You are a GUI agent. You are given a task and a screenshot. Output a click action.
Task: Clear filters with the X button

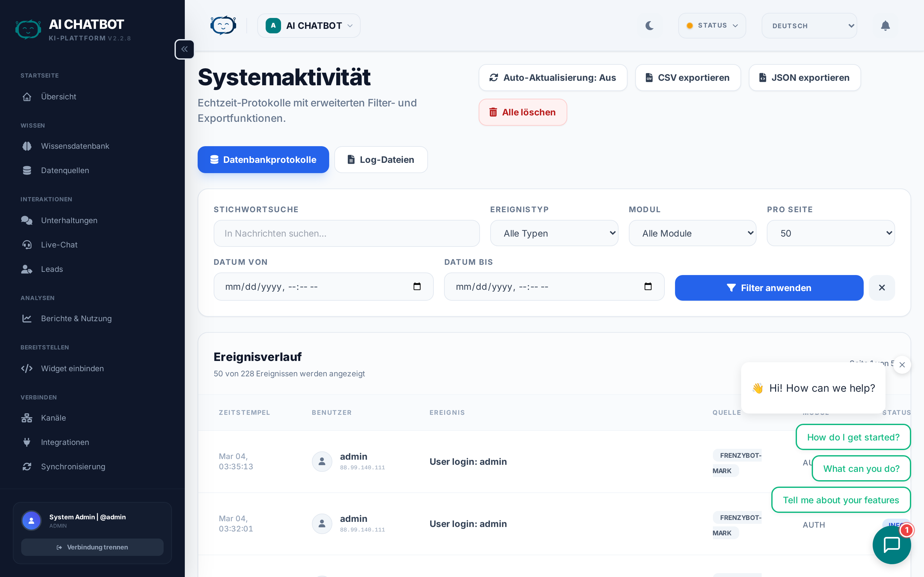[882, 288]
